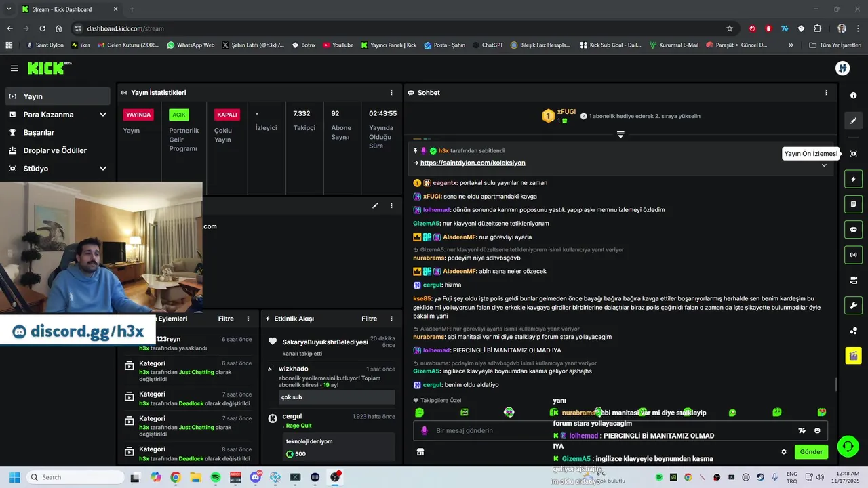Open Sohbet panel three-dot options menu
868x488 pixels.
826,93
